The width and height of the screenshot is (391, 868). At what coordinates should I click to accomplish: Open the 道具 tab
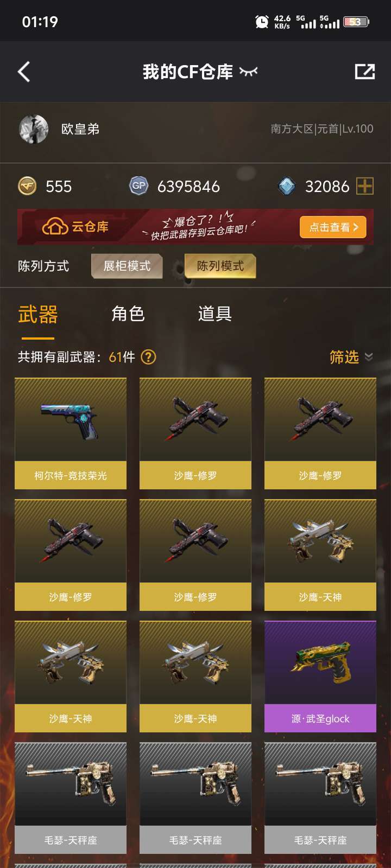215,314
